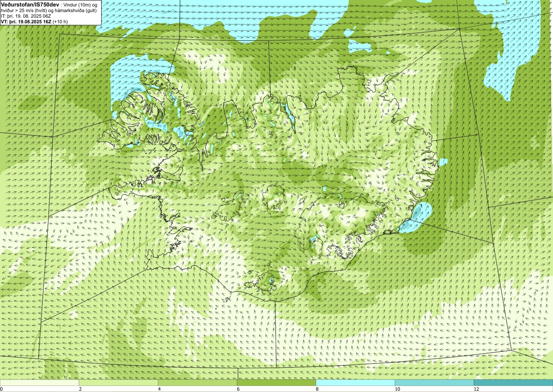This screenshot has height=392, width=553.
Task: Click the 4–6 m/s green legend swatch
Action: [x=197, y=383]
